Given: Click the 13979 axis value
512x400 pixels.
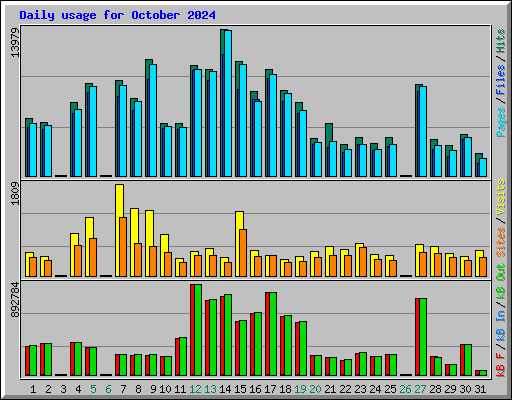Looking at the screenshot, I should pyautogui.click(x=15, y=42).
